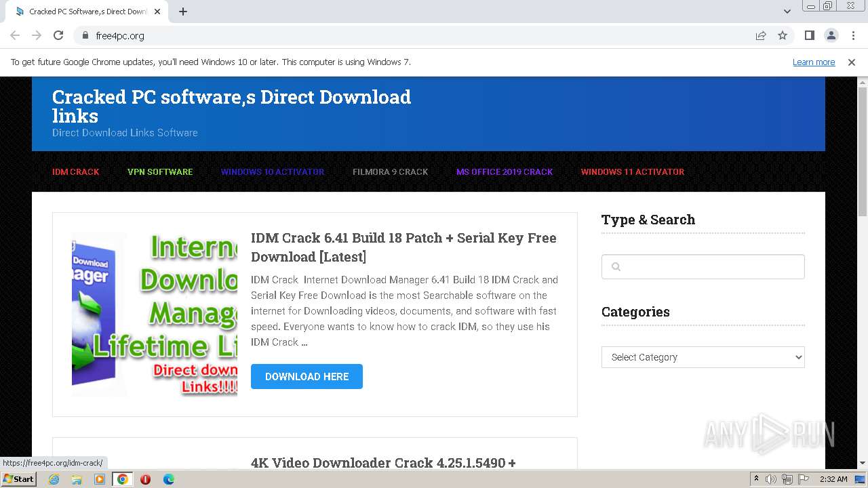
Task: Open the red Opera taskbar icon
Action: pyautogui.click(x=145, y=479)
